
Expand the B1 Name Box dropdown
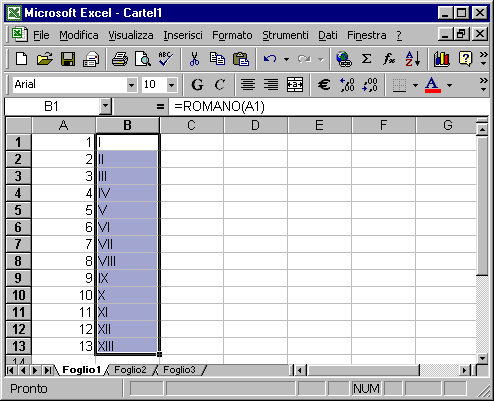point(105,106)
